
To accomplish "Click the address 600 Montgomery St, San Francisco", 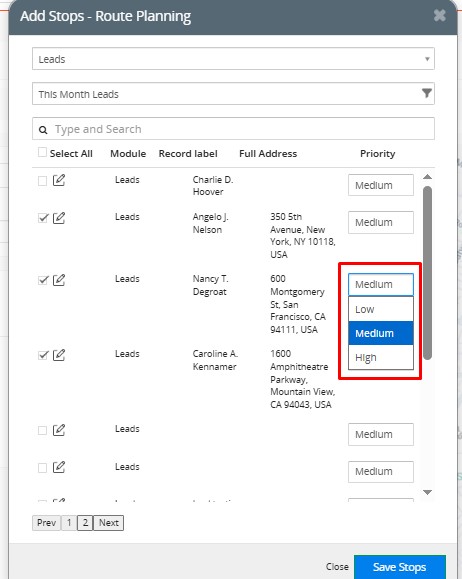I will [x=298, y=304].
